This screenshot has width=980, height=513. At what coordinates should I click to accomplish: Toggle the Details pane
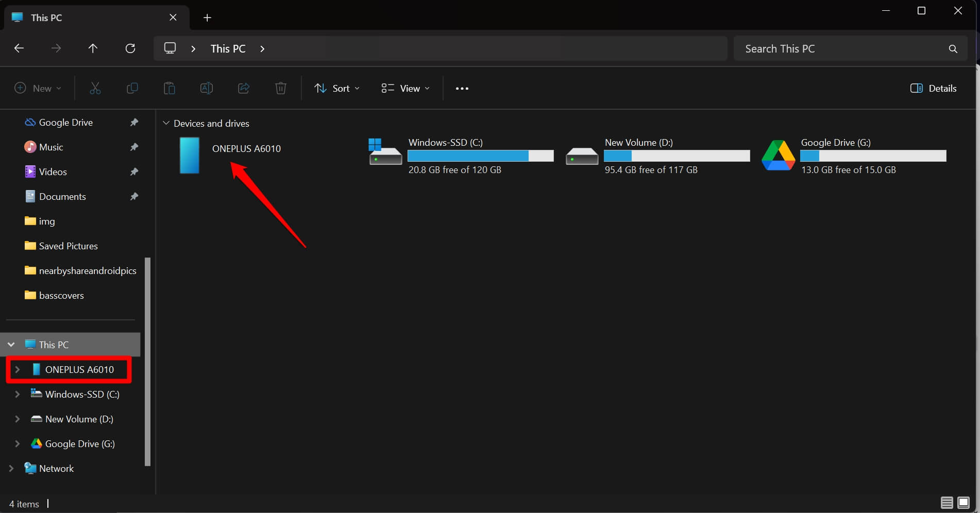pyautogui.click(x=933, y=88)
